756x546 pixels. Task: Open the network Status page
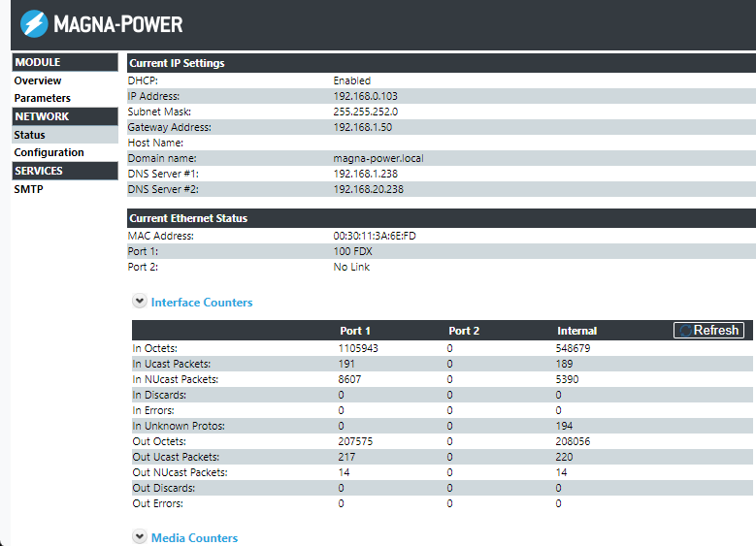coord(29,135)
